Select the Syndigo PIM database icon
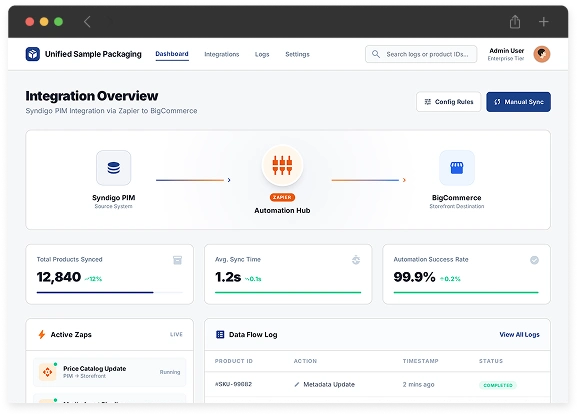This screenshot has width=579, height=416. coord(113,168)
